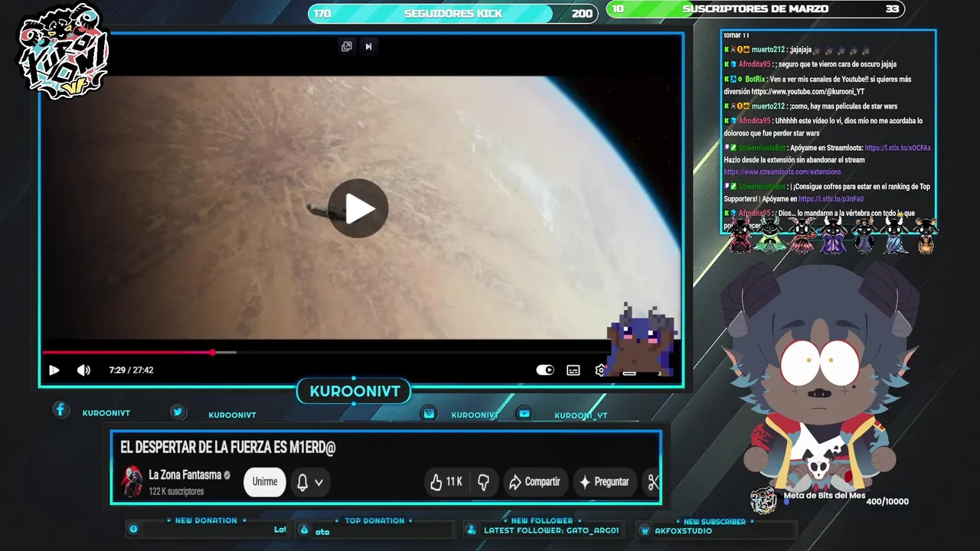980x551 pixels.
Task: Open La Zona Fantasma channel avatar
Action: [x=132, y=481]
